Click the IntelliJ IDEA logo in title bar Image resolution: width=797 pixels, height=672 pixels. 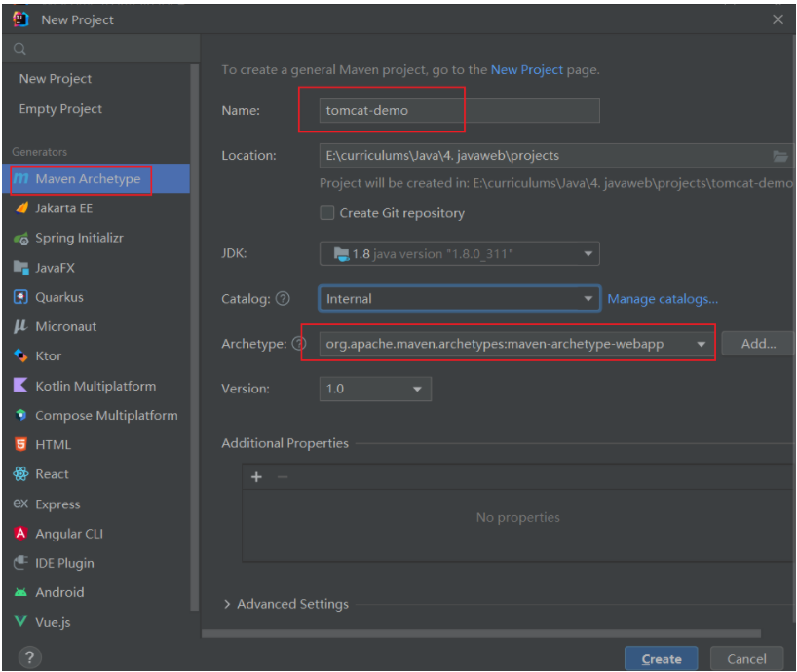pos(20,19)
